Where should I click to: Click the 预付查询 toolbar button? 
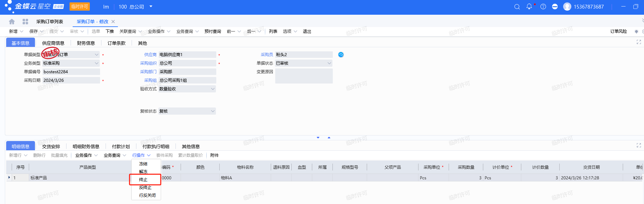point(213,31)
